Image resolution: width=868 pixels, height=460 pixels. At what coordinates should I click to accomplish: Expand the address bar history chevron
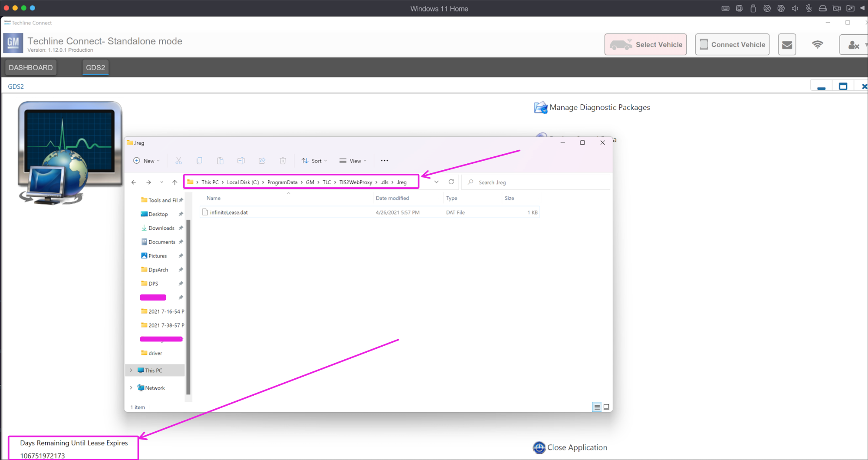coord(437,182)
